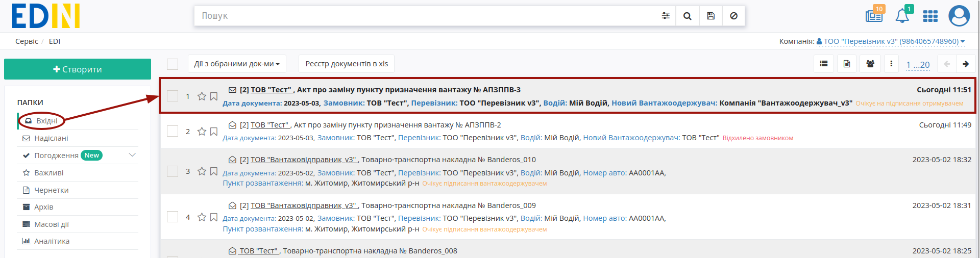
Task: Open the notifications bell
Action: pos(902,16)
